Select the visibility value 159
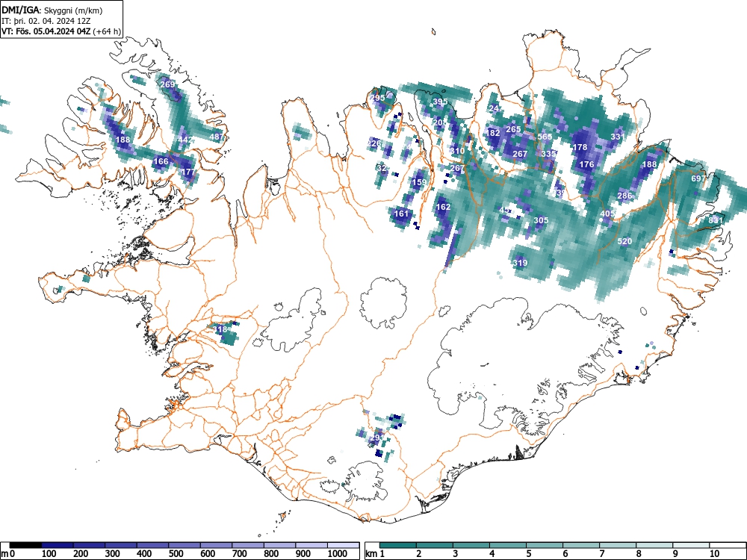This screenshot has width=747, height=560. point(419,182)
